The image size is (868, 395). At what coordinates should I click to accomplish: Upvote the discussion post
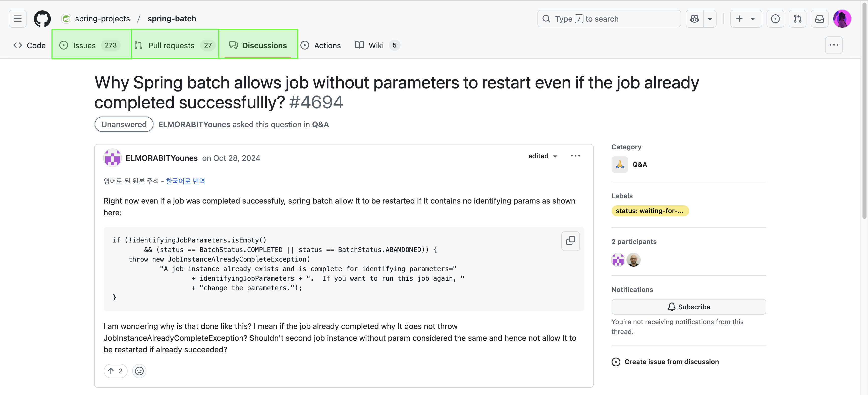[116, 371]
